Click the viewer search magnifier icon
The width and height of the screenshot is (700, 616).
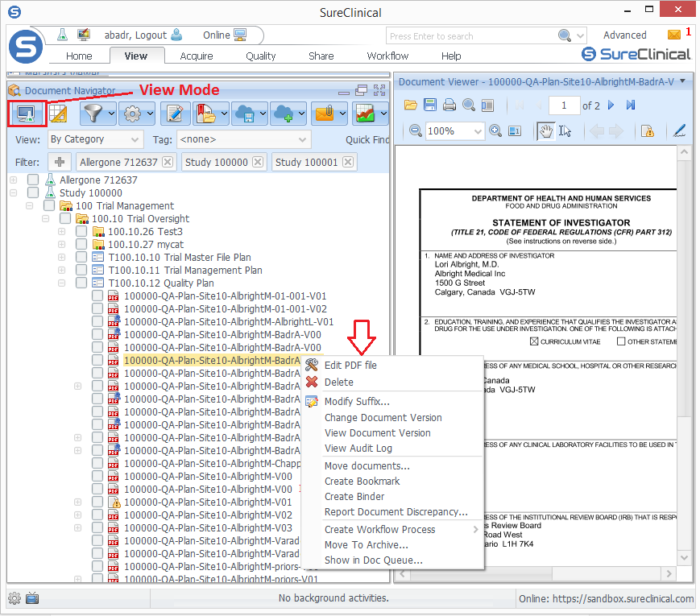[468, 105]
